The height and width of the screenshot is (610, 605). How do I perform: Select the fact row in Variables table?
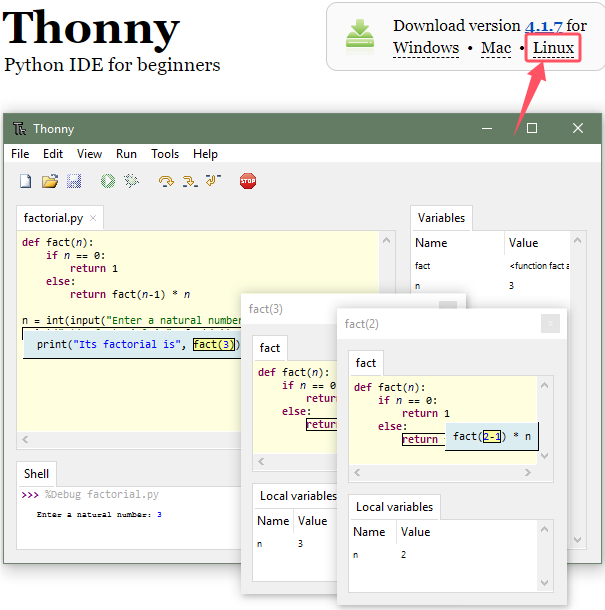click(x=491, y=266)
